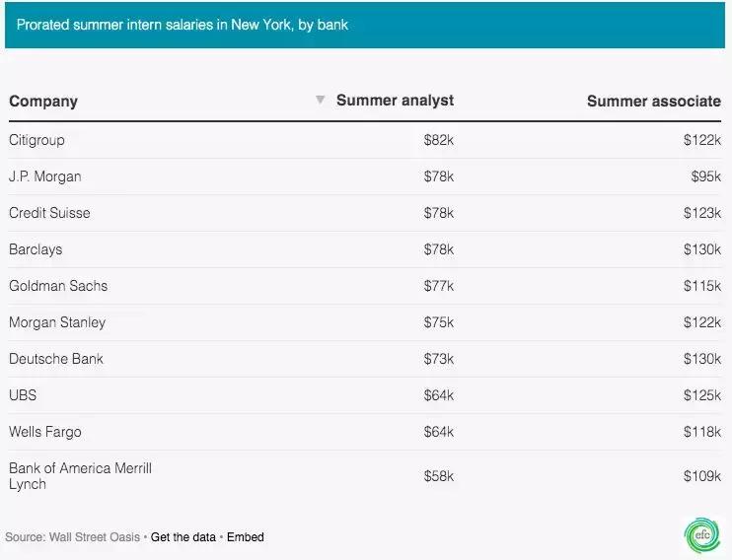This screenshot has width=732, height=560.
Task: Sort by Summer associate column header
Action: click(x=653, y=102)
